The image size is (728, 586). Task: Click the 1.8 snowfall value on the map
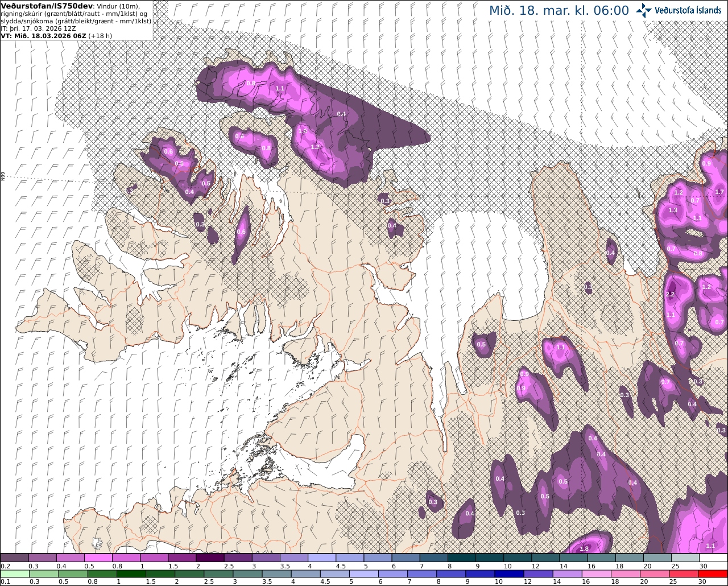pos(584,548)
